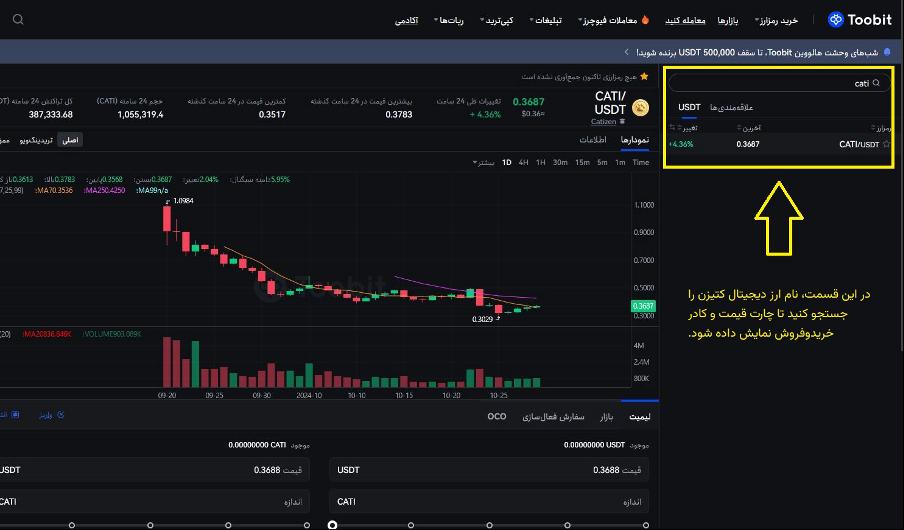Click the MA7 0.3536 indicator label
The height and width of the screenshot is (530, 904).
tap(54, 190)
